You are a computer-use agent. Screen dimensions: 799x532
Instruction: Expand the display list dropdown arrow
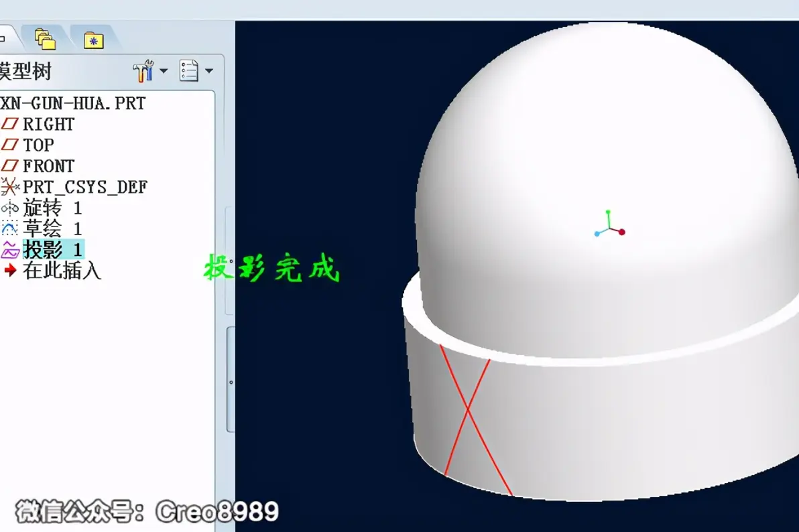pos(209,71)
